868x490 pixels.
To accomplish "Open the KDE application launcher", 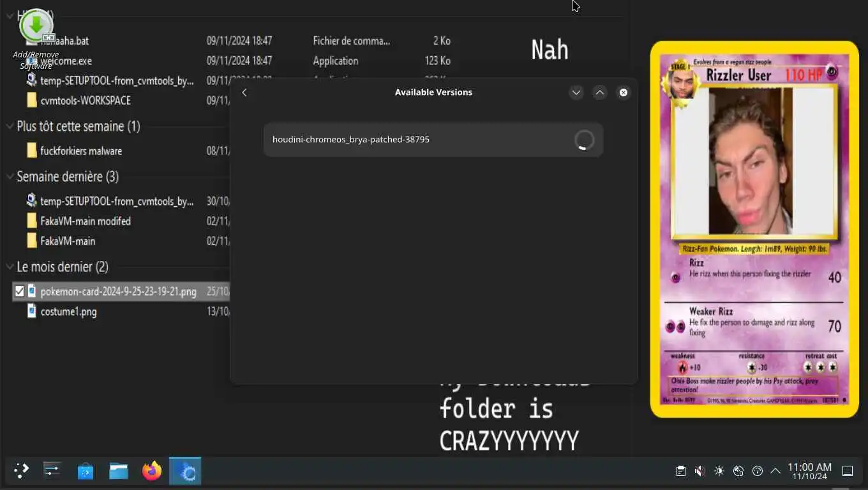I will click(21, 471).
